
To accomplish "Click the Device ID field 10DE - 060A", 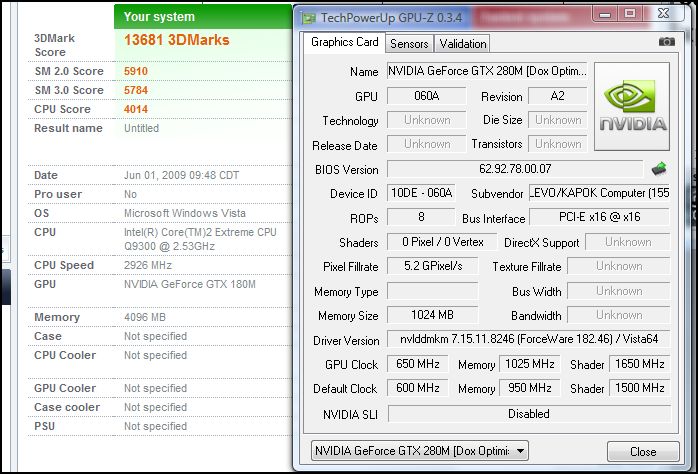I will [x=421, y=193].
